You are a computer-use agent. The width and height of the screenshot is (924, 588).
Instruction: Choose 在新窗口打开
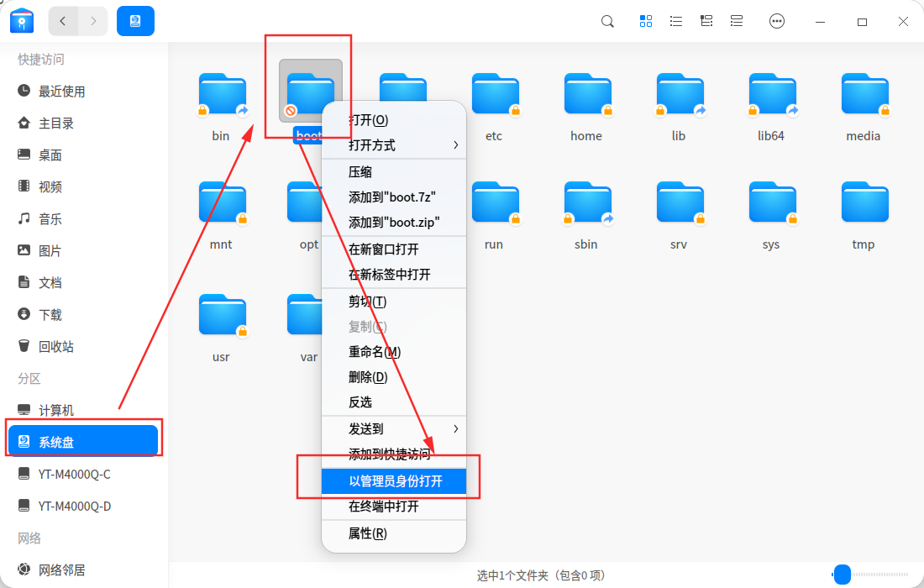(394, 249)
